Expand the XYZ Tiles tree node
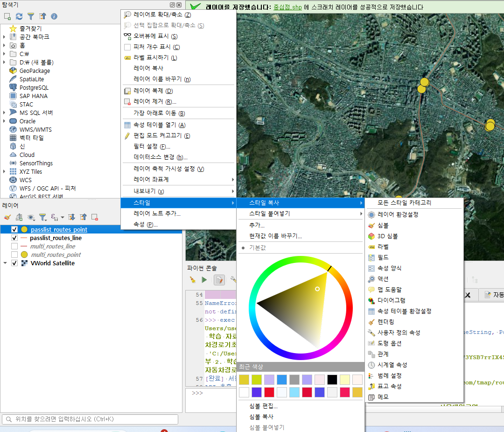The width and height of the screenshot is (504, 432). [4, 172]
